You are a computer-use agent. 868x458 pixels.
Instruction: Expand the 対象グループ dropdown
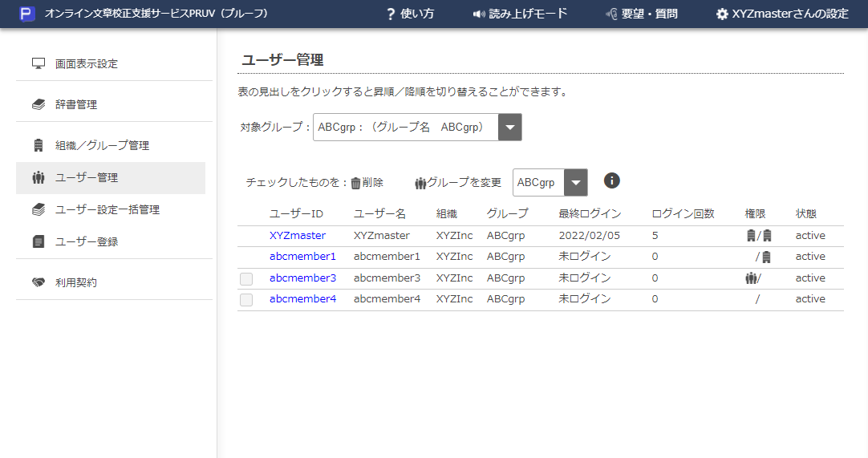pyautogui.click(x=510, y=127)
